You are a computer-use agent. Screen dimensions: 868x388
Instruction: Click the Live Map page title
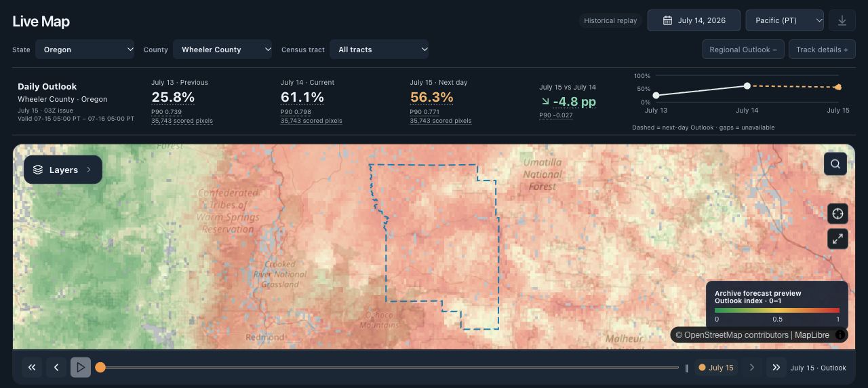pyautogui.click(x=41, y=21)
